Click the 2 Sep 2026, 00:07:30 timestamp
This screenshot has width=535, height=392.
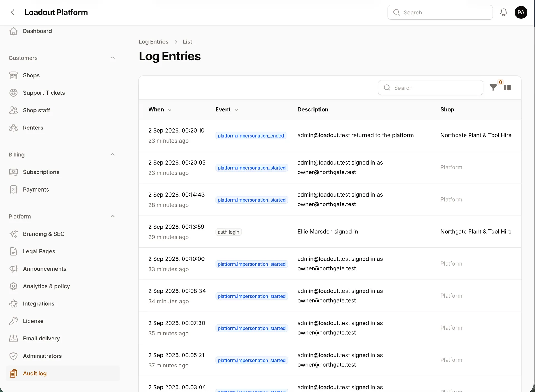(177, 323)
